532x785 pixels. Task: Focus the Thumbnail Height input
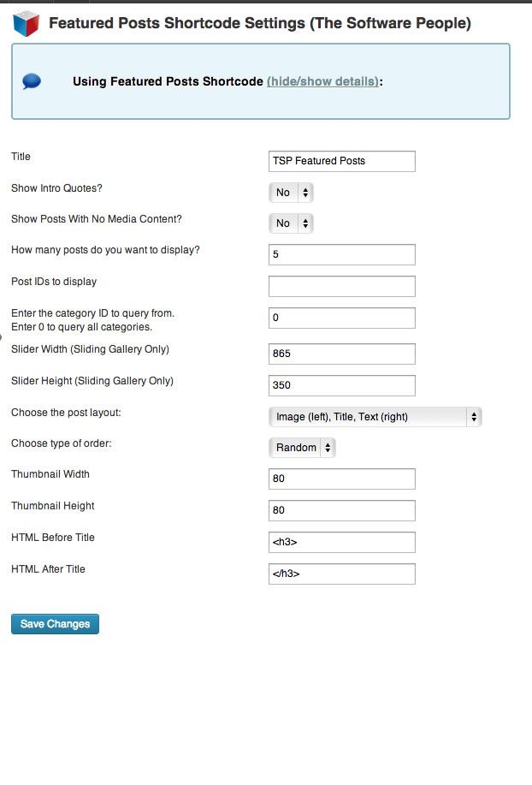342,511
